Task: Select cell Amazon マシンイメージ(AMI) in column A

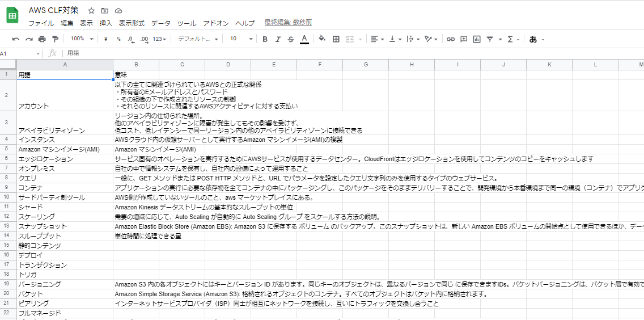Action: pos(65,149)
